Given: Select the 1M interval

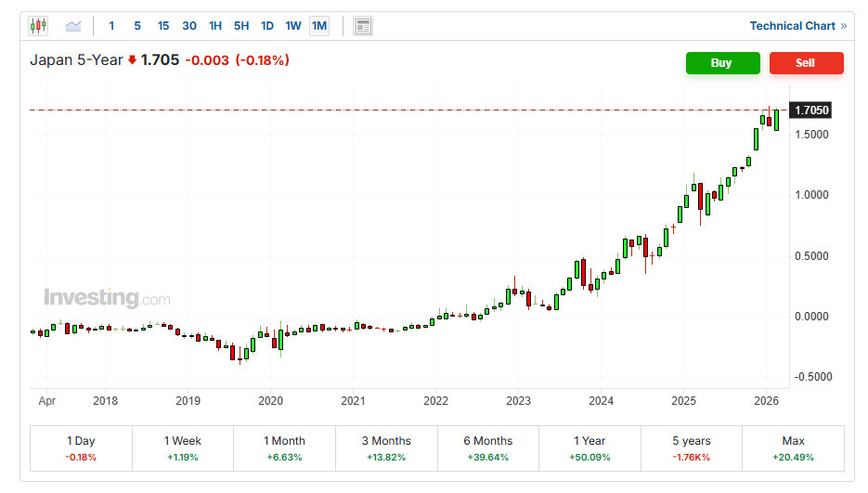Looking at the screenshot, I should tap(319, 26).
